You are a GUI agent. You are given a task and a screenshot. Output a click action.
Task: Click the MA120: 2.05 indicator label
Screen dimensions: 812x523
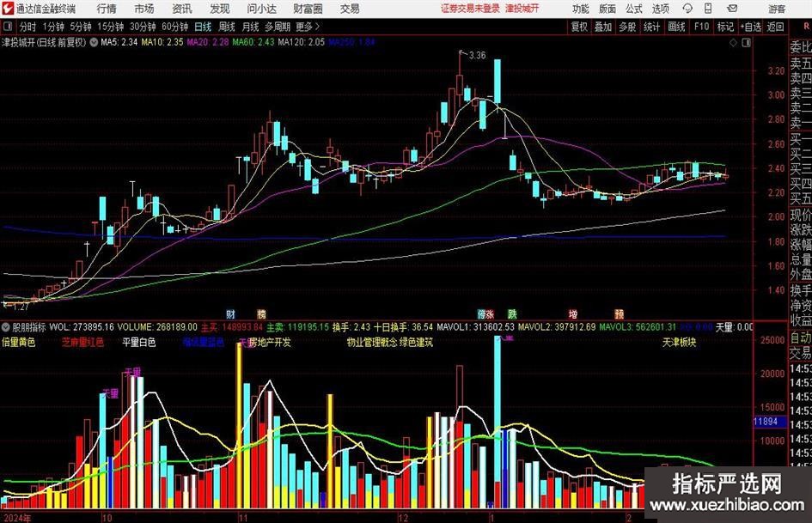[x=301, y=42]
